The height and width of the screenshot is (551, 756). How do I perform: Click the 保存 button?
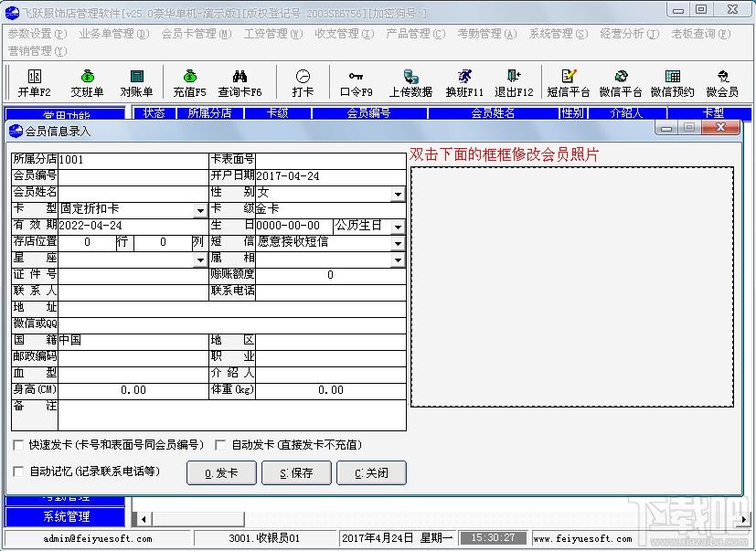(296, 473)
